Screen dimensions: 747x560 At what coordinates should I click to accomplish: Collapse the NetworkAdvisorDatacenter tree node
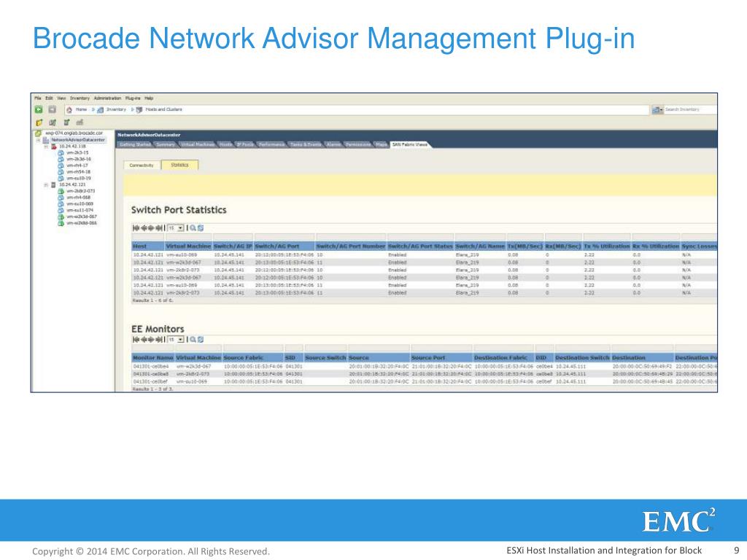coord(39,140)
